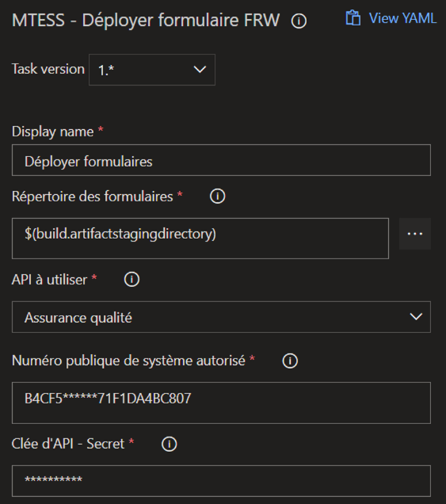Focus the masked API secret key field

point(221,481)
